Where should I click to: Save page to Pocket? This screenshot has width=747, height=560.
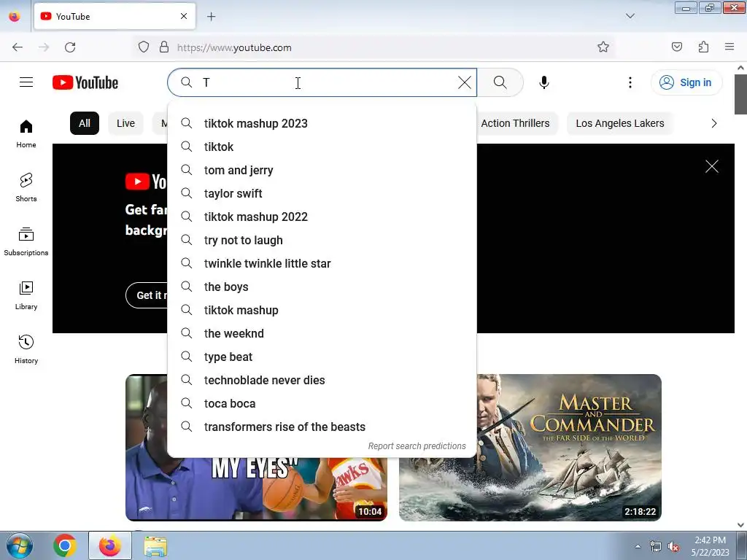click(x=677, y=47)
